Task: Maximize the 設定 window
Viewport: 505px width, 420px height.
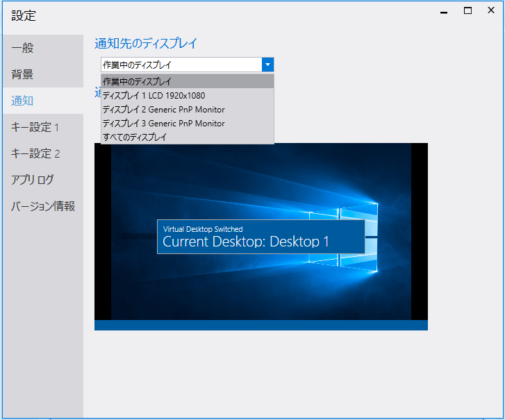Action: click(x=467, y=10)
